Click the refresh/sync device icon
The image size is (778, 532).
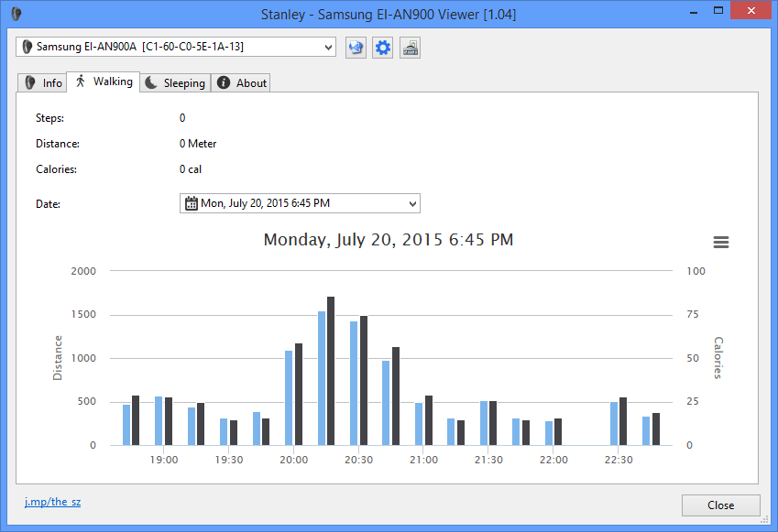(x=356, y=48)
